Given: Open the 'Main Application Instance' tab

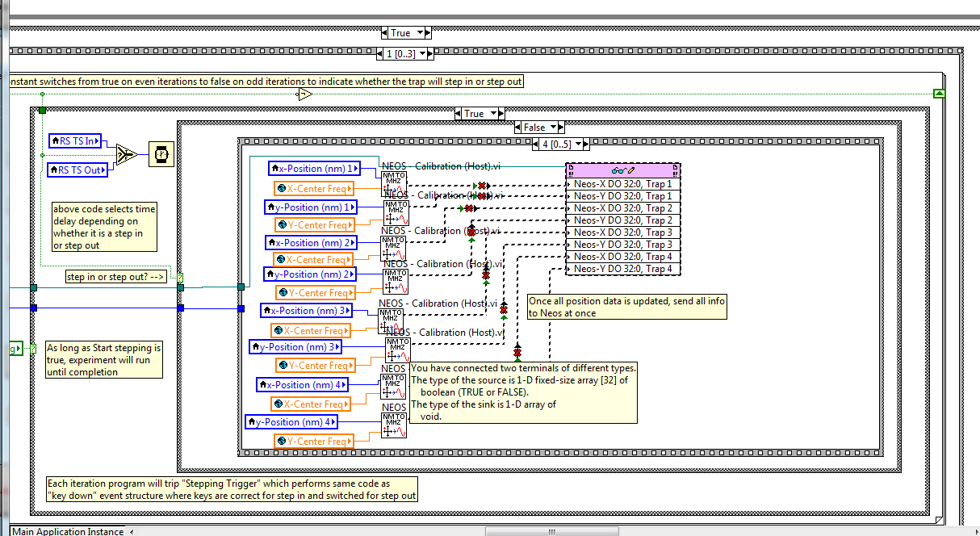Looking at the screenshot, I should [x=68, y=531].
